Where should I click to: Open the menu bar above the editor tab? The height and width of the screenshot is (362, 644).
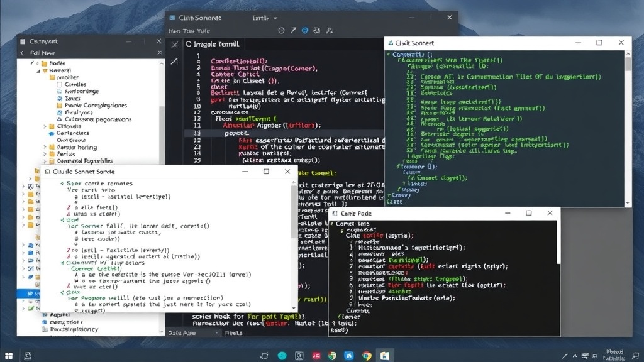coord(189,30)
